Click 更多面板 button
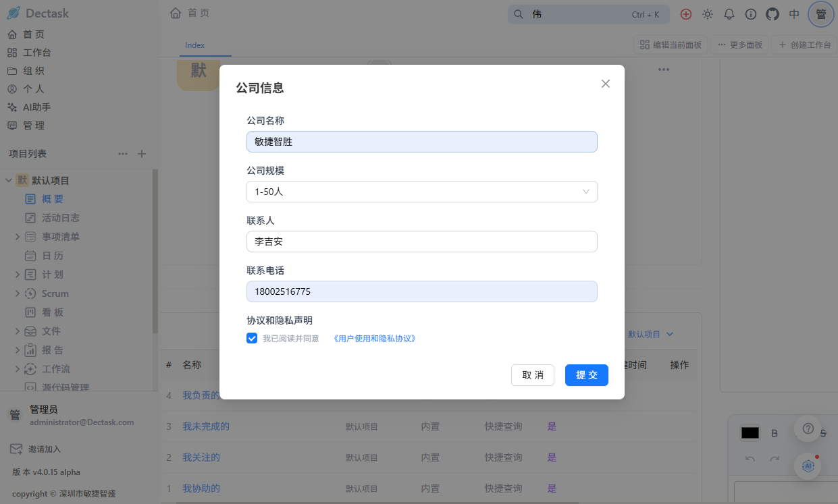Image resolution: width=838 pixels, height=504 pixels. pyautogui.click(x=739, y=45)
